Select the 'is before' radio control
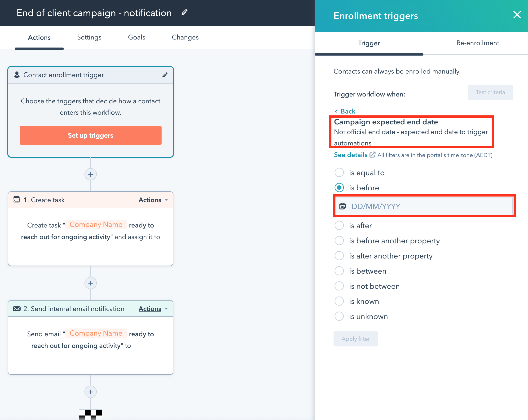The height and width of the screenshot is (420, 528). [x=339, y=188]
